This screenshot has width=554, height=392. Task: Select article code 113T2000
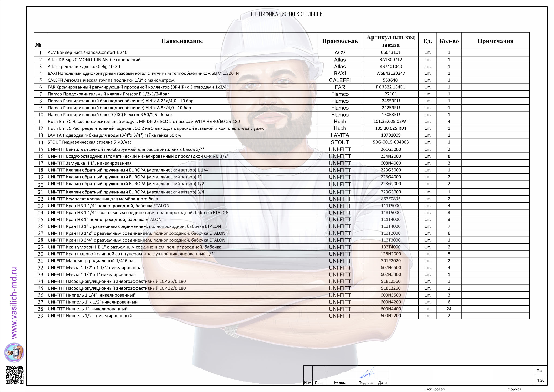click(x=391, y=233)
